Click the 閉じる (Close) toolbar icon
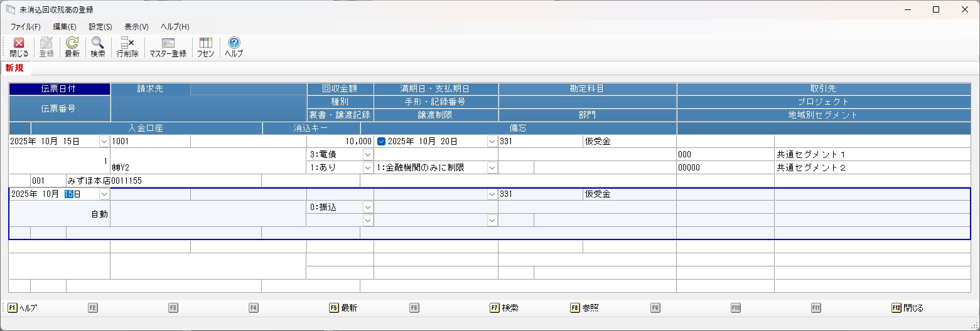This screenshot has height=331, width=980. (19, 47)
